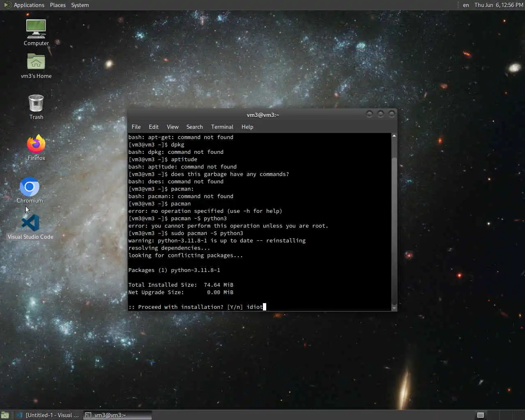Open the terminal View menu
This screenshot has height=420, width=525.
point(173,127)
